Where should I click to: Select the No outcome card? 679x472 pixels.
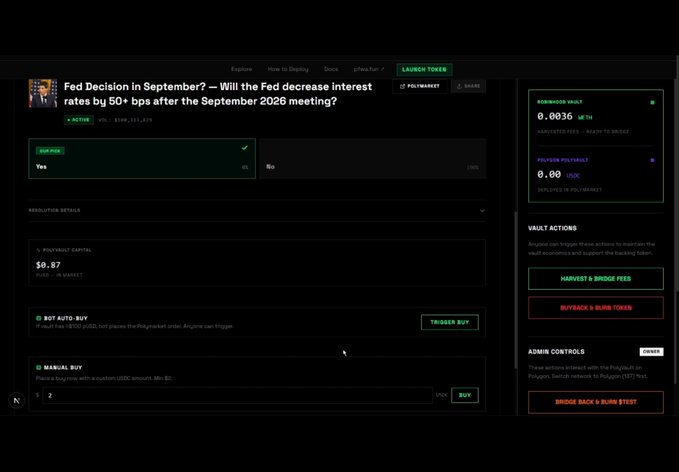coord(373,158)
